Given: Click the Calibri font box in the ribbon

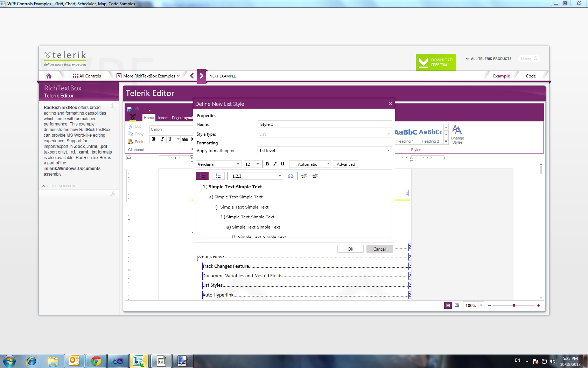Looking at the screenshot, I should point(171,129).
